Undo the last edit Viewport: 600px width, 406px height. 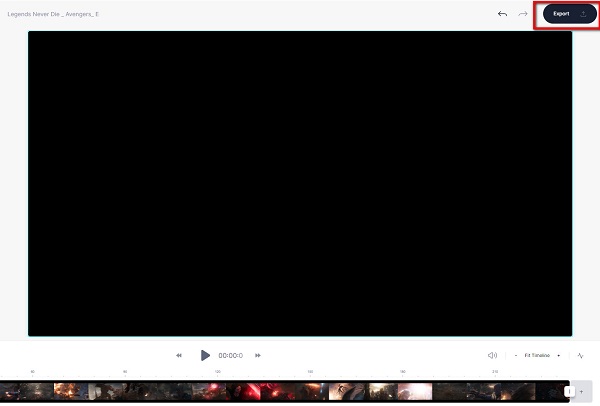pos(502,14)
